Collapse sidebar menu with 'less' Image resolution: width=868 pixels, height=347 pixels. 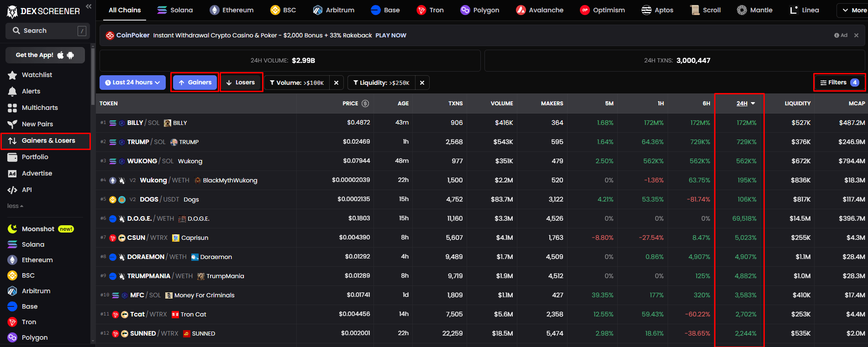pyautogui.click(x=15, y=206)
